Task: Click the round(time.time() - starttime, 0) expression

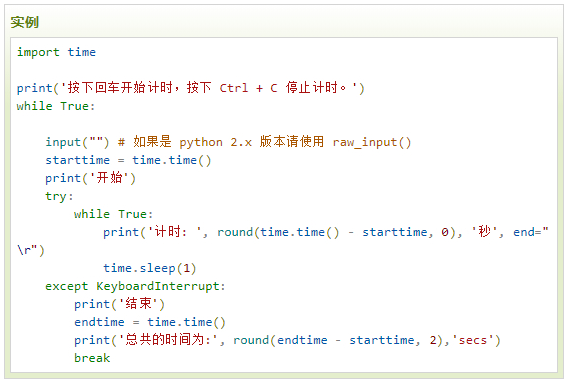Action: [x=336, y=232]
